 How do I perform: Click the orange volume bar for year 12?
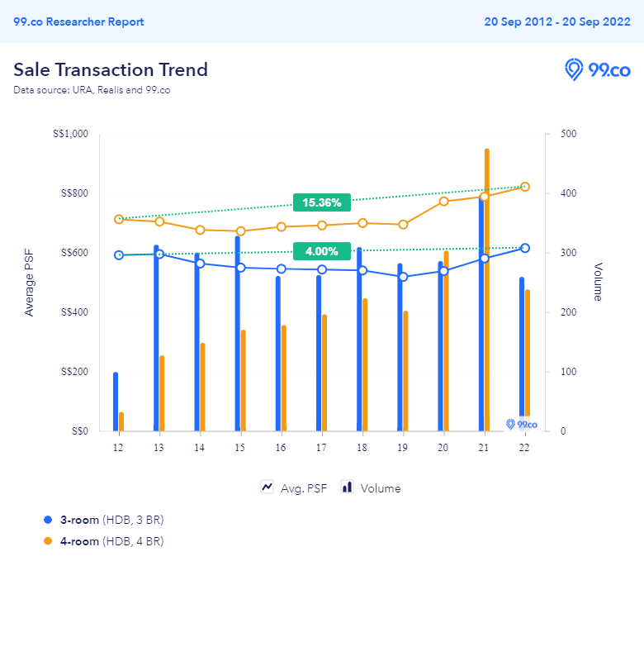[x=121, y=421]
